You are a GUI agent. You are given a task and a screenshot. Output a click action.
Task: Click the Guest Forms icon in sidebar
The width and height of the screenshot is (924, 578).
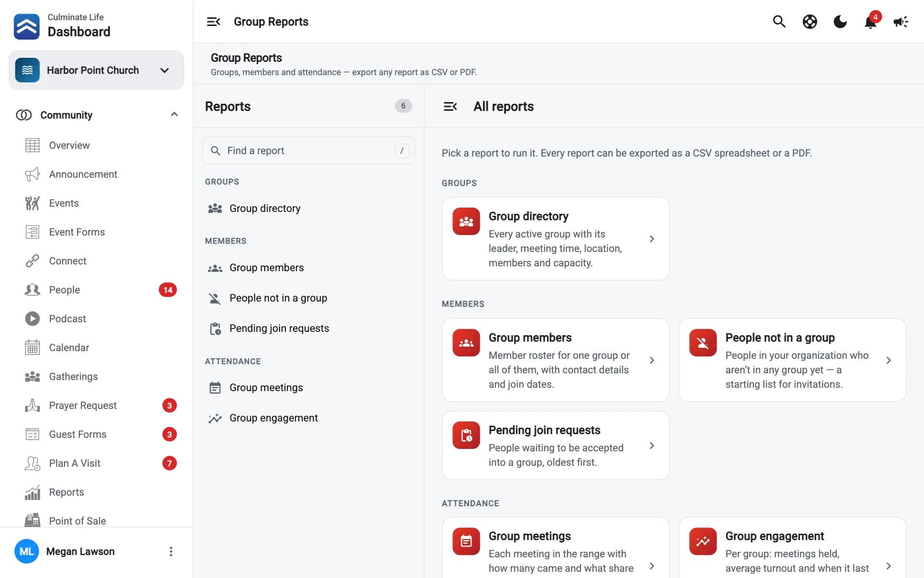pos(32,434)
